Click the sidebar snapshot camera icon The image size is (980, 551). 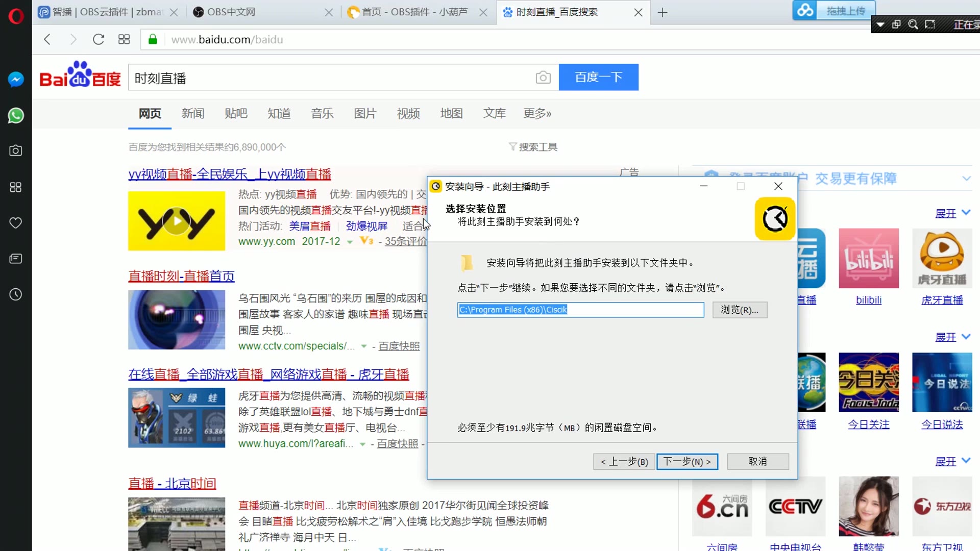[16, 151]
